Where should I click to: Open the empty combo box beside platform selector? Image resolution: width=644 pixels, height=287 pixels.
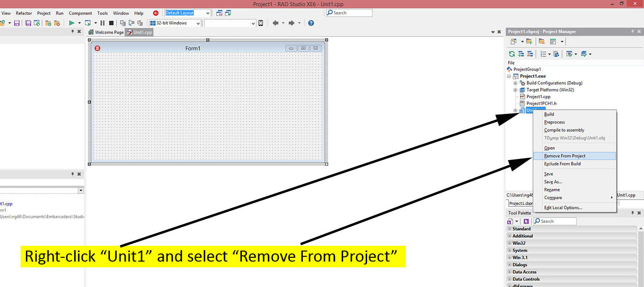253,23
